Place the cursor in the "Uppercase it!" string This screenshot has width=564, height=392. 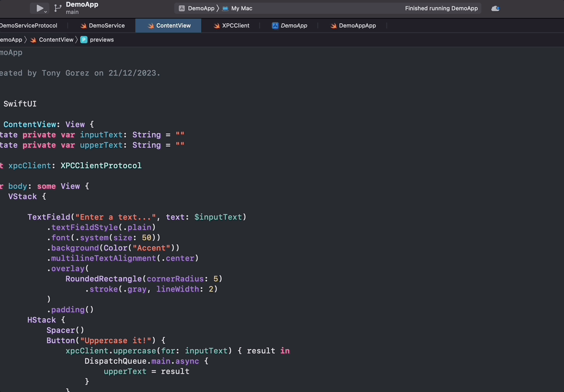pos(116,341)
